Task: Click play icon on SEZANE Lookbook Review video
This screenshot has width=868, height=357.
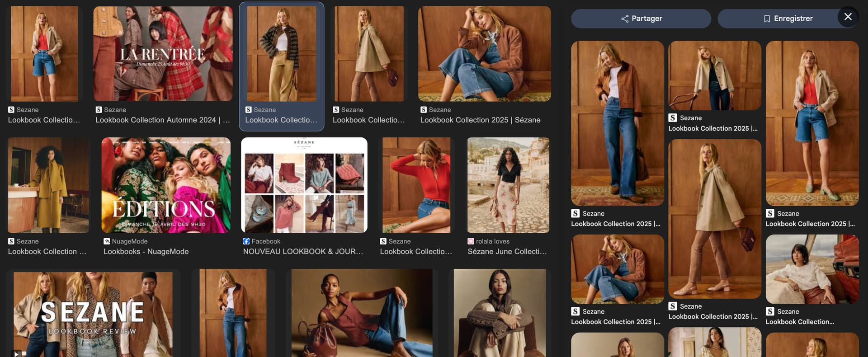Action: [16, 353]
